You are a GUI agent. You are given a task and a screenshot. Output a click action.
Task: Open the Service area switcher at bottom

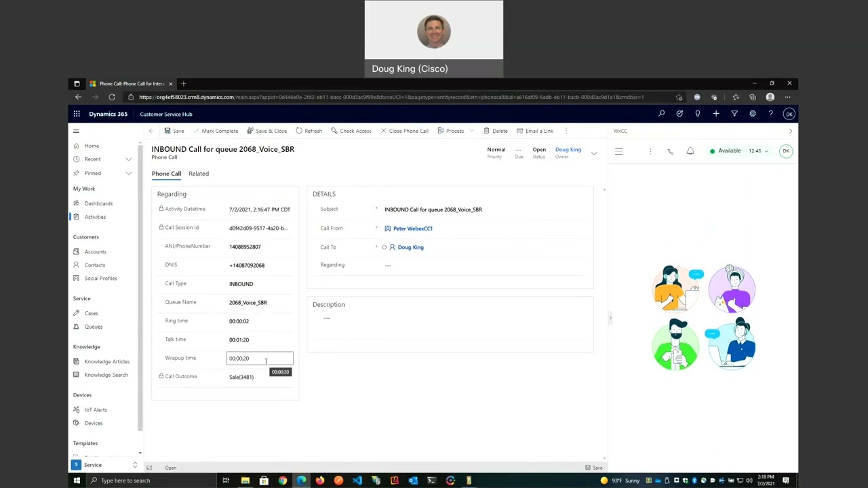[x=105, y=465]
